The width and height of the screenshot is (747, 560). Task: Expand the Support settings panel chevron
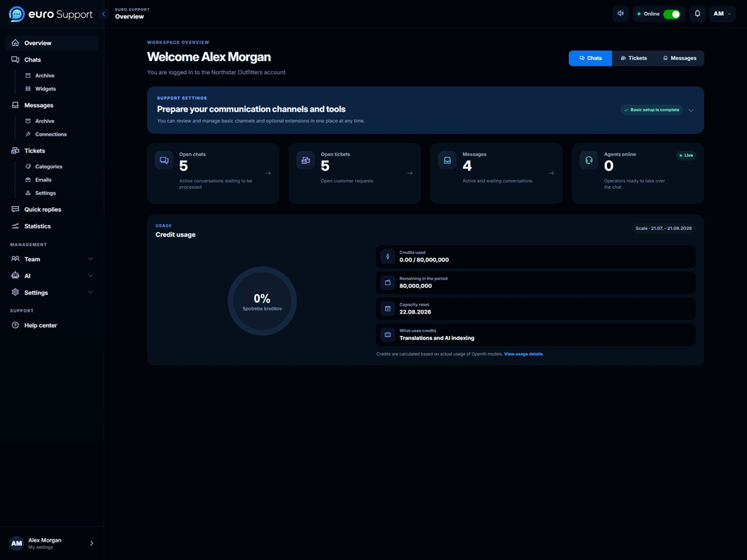click(x=691, y=110)
